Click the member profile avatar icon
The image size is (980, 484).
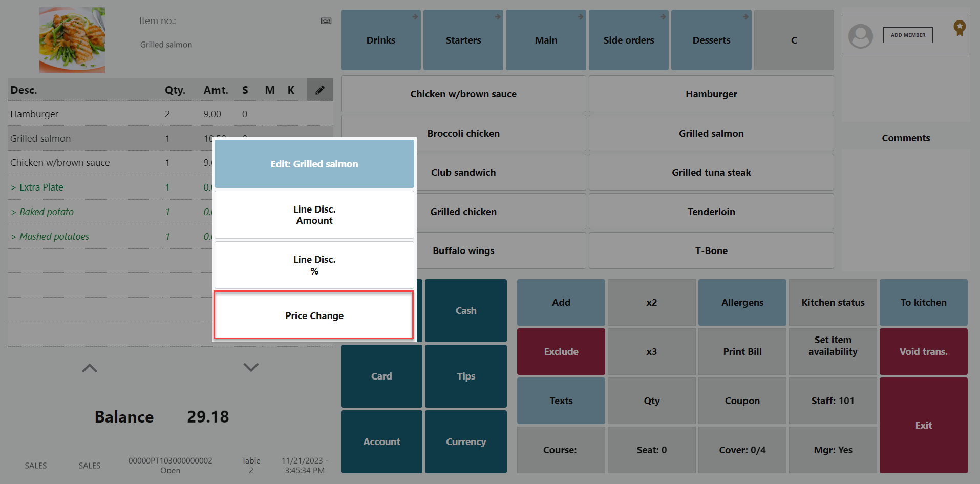[x=861, y=36]
